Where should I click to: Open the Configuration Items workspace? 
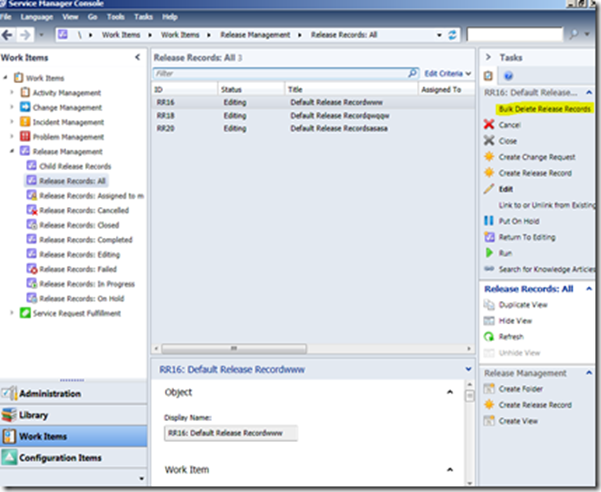click(73, 458)
